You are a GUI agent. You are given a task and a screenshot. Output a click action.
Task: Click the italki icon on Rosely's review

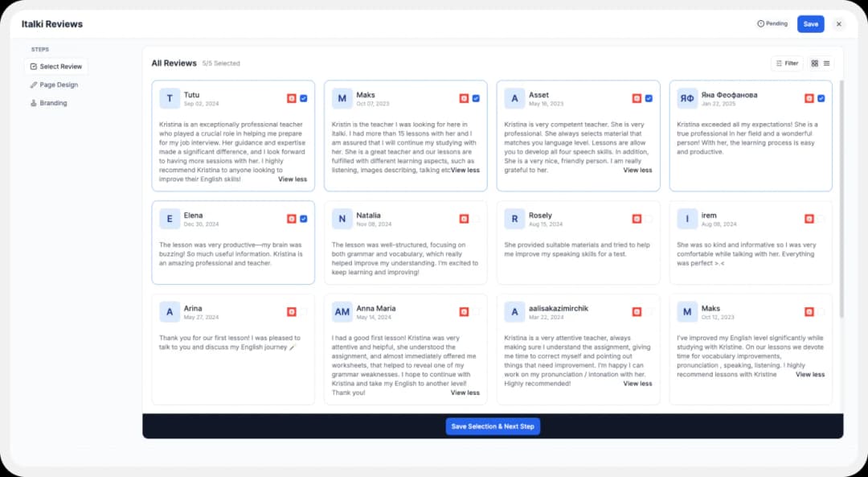(637, 218)
